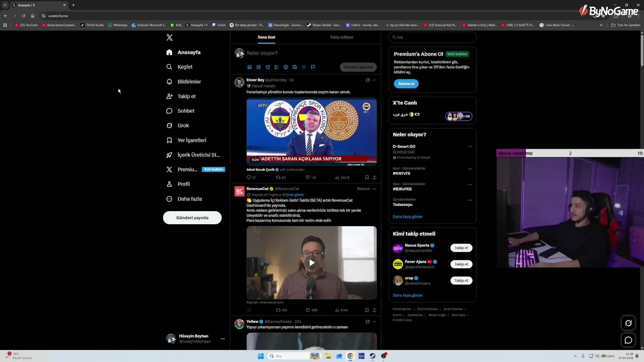Open Takip et in the sidebar
Viewport: 644px width, 362px height.
click(x=181, y=96)
